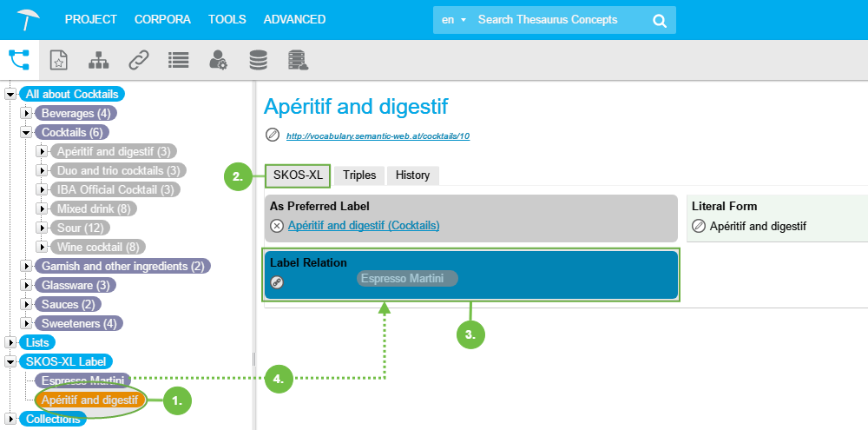Expand the Sour (12) tree node
Screen dimensions: 868x430
(x=42, y=228)
